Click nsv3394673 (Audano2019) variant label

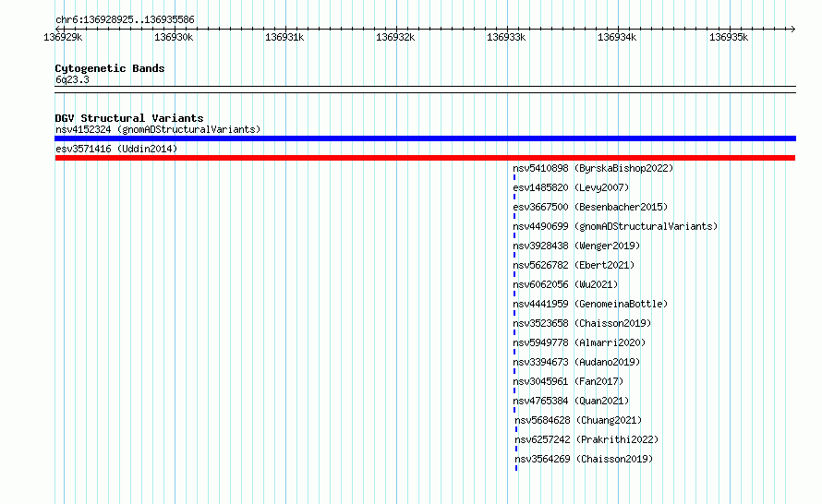tap(576, 362)
